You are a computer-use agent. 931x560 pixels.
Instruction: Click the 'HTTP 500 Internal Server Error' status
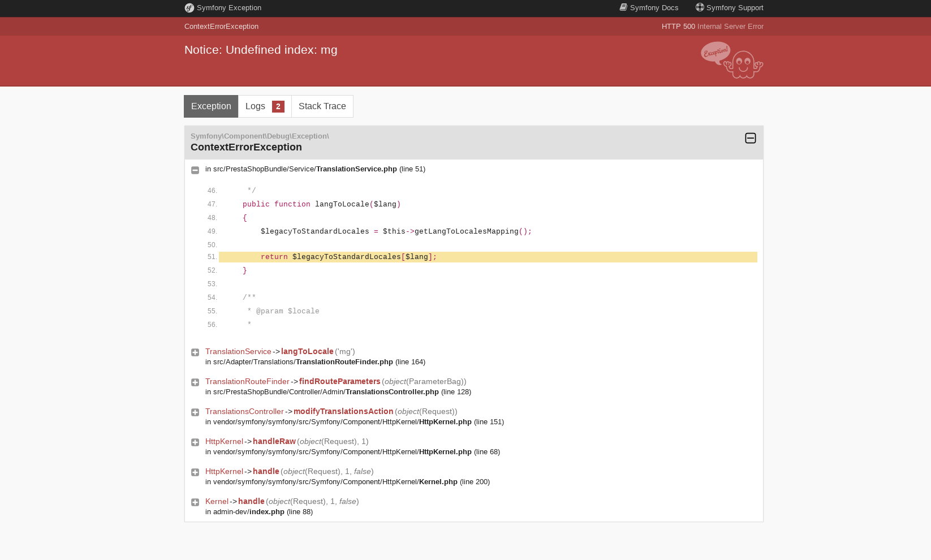pyautogui.click(x=713, y=27)
